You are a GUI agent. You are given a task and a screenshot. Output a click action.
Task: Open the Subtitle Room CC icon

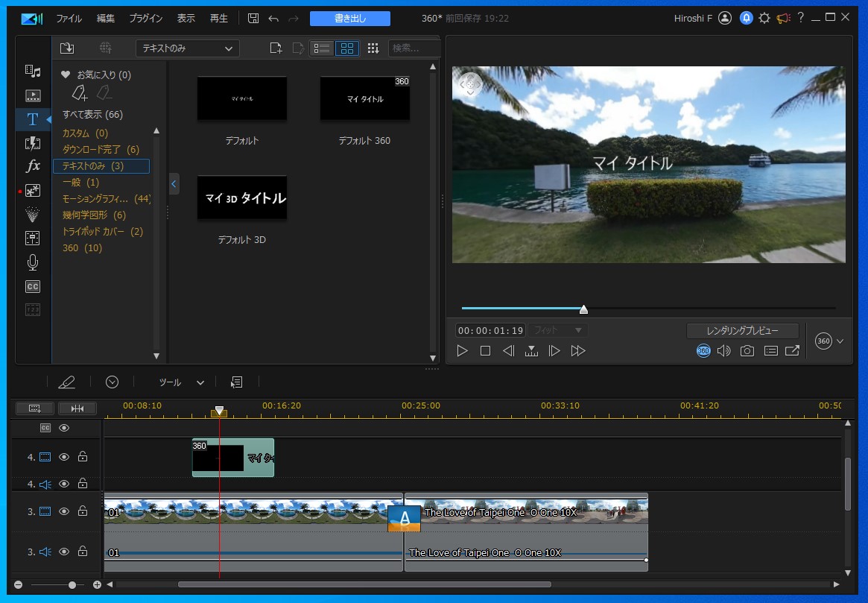(x=33, y=286)
